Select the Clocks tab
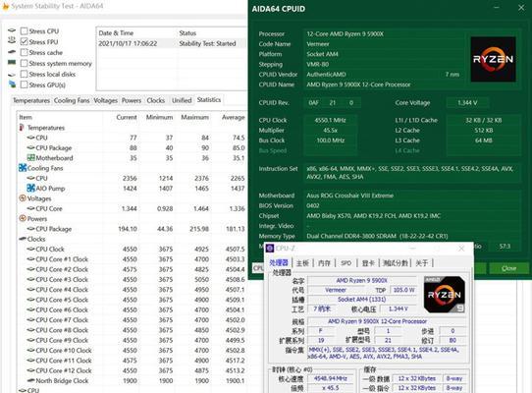532x393 pixels. pyautogui.click(x=156, y=100)
